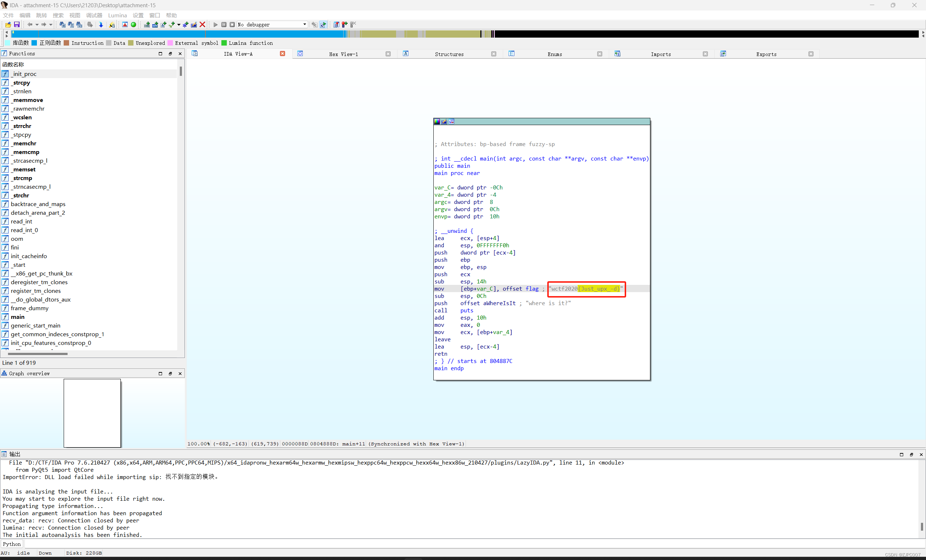Image resolution: width=926 pixels, height=560 pixels.
Task: Stop the debugged process
Action: (x=232, y=25)
